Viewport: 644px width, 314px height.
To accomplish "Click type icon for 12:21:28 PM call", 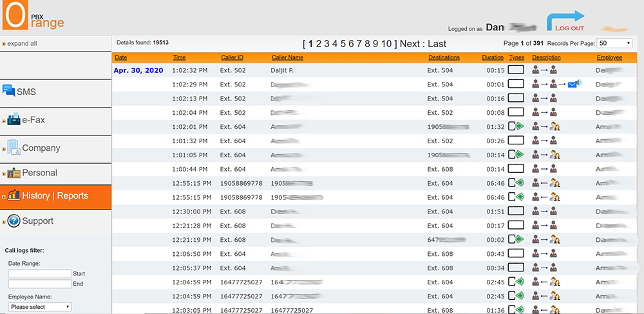I will tap(516, 225).
